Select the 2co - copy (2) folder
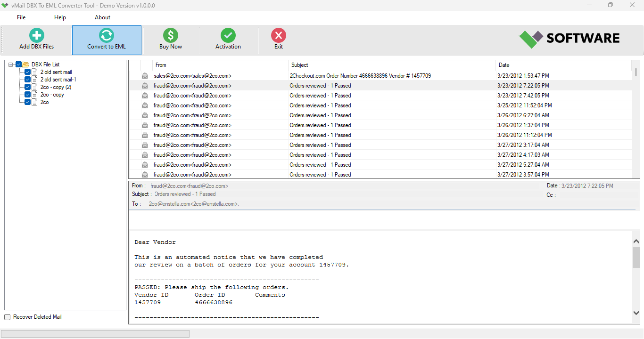The height and width of the screenshot is (339, 644). click(56, 87)
